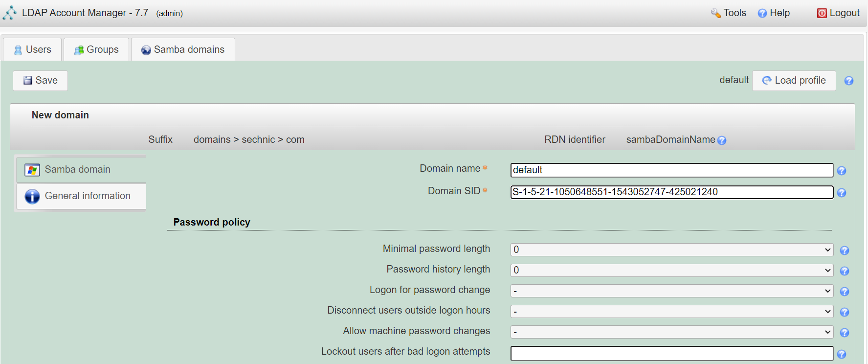This screenshot has width=868, height=364.
Task: Click the Logout link
Action: pos(838,13)
